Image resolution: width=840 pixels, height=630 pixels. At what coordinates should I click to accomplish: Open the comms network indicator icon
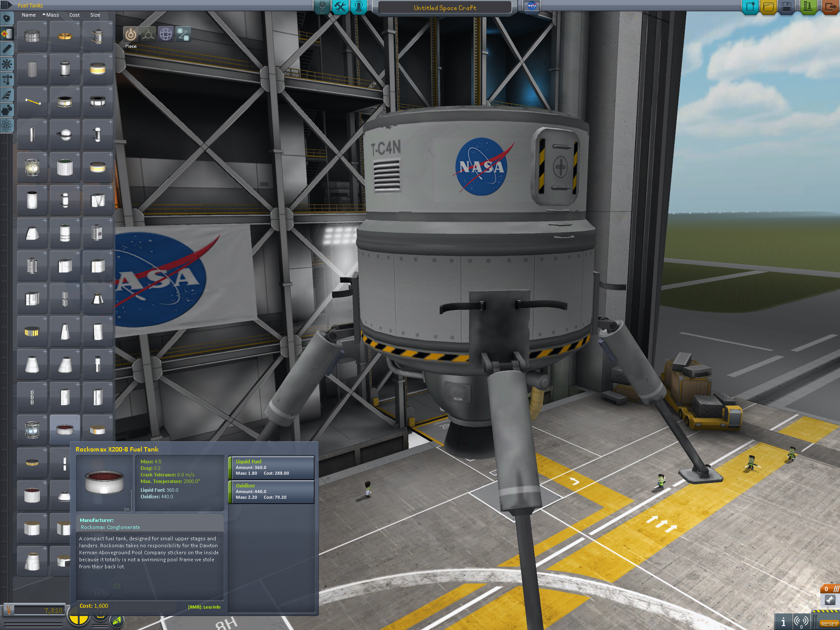pyautogui.click(x=801, y=622)
